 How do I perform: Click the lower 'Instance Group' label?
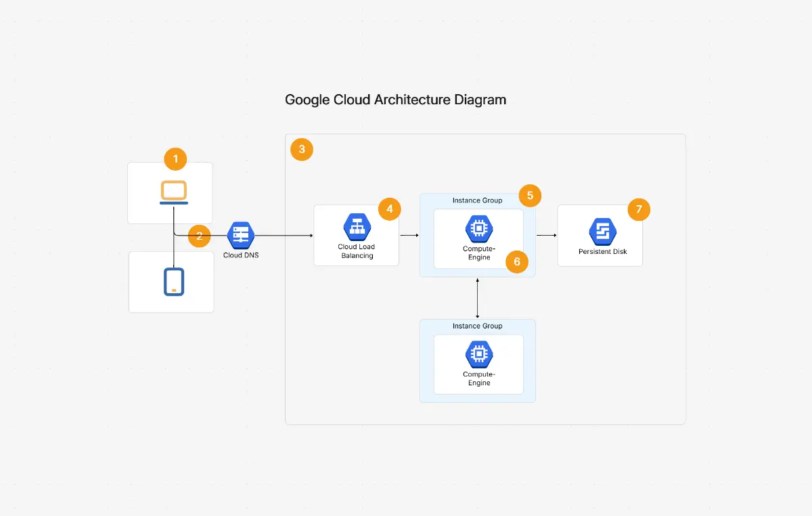tap(477, 326)
